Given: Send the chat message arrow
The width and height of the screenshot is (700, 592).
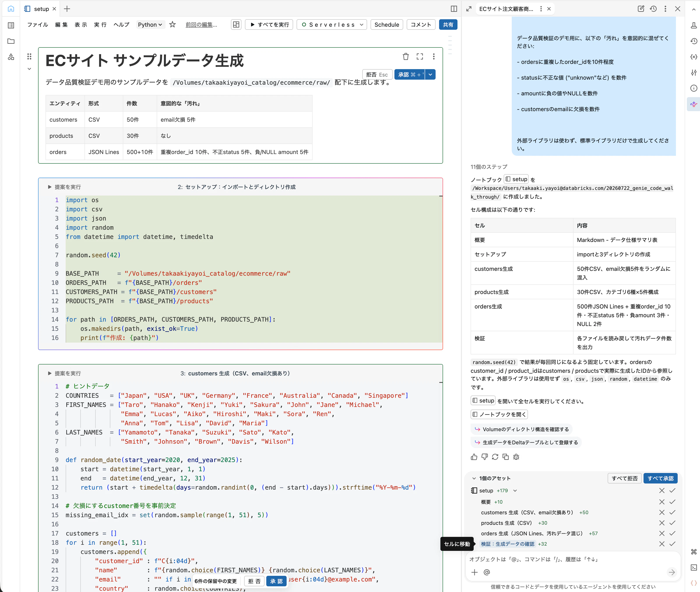Looking at the screenshot, I should (672, 572).
